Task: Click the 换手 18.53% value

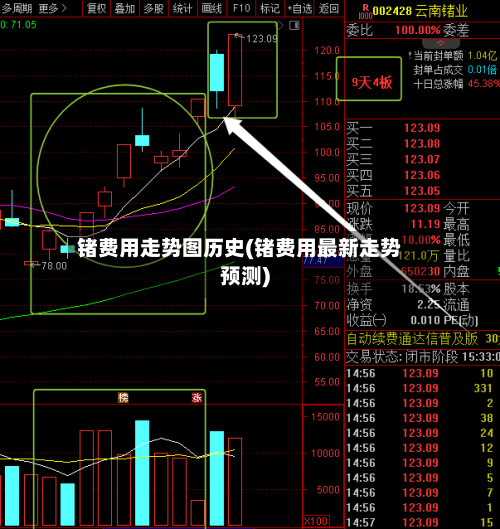Action: point(421,289)
